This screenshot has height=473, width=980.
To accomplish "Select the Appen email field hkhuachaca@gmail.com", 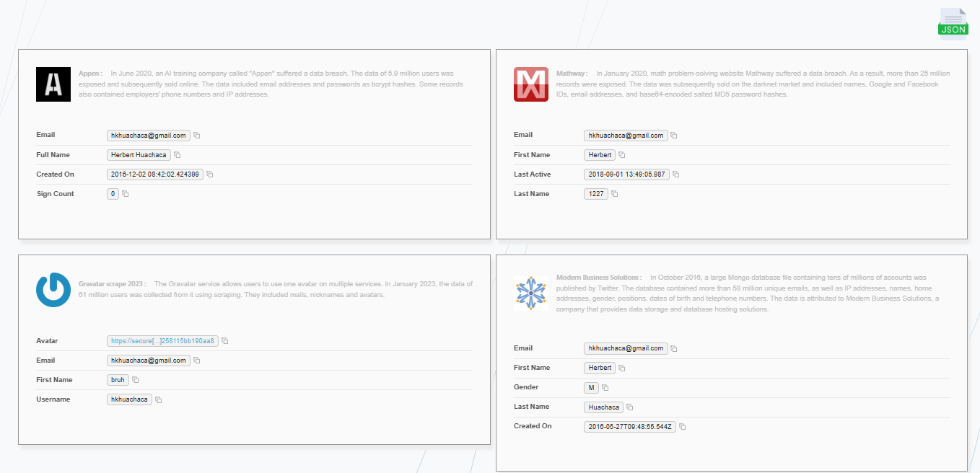I will coord(149,136).
